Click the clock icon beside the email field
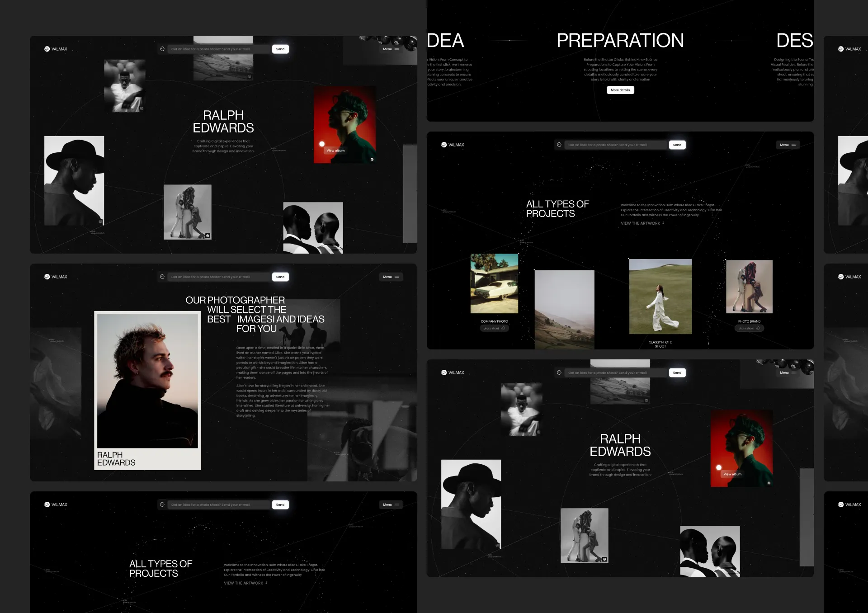 point(162,49)
